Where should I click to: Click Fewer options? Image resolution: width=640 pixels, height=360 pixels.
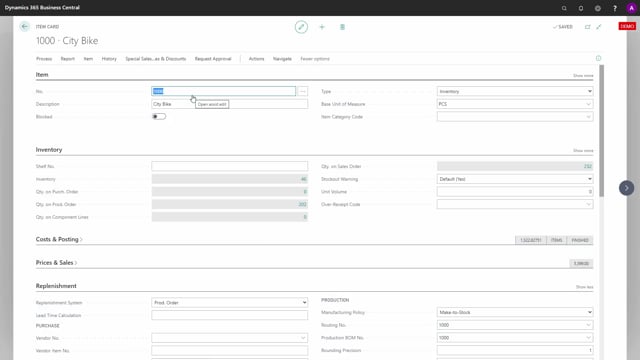click(315, 59)
